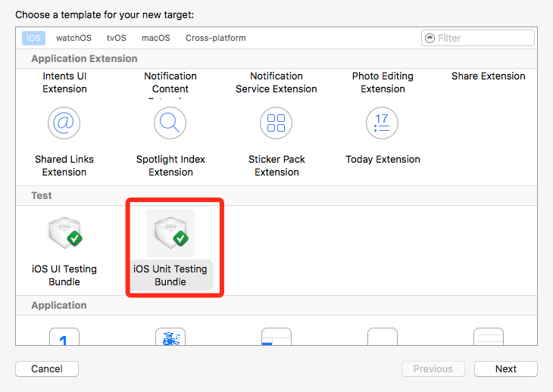Show the macOS templates tab
553x392 pixels.
coord(156,38)
